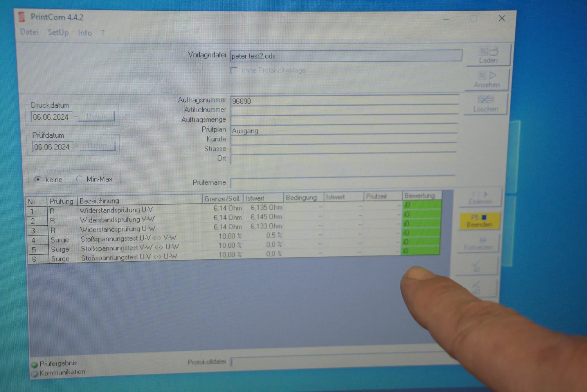Click the yellow F5 Beenden button
The image size is (587, 392).
click(479, 221)
